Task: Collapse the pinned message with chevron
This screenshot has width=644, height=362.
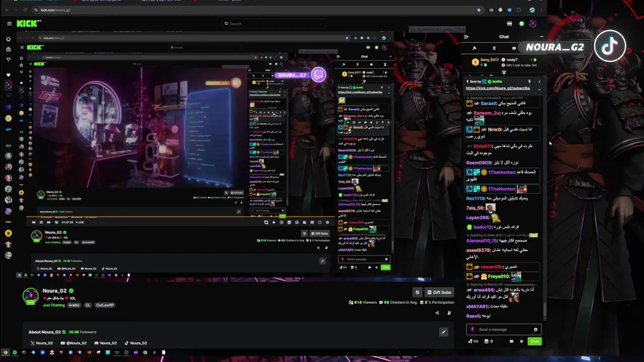Action: pyautogui.click(x=539, y=89)
